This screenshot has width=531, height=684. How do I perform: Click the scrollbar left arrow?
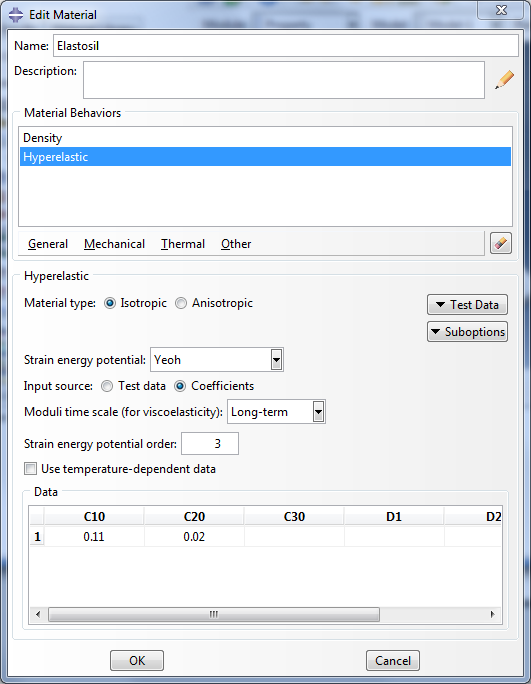click(x=38, y=614)
